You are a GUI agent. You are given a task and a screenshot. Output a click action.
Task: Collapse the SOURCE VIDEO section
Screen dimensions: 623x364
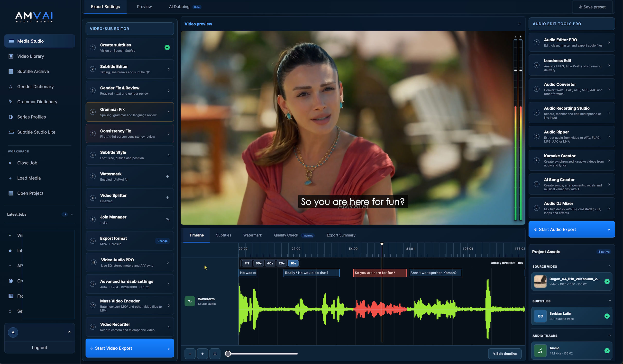(610, 266)
